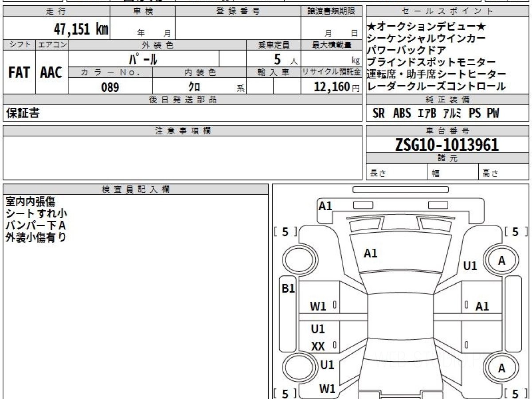Click the A1 mark at the front bumper corner
This screenshot has height=399, width=532.
[x=325, y=206]
